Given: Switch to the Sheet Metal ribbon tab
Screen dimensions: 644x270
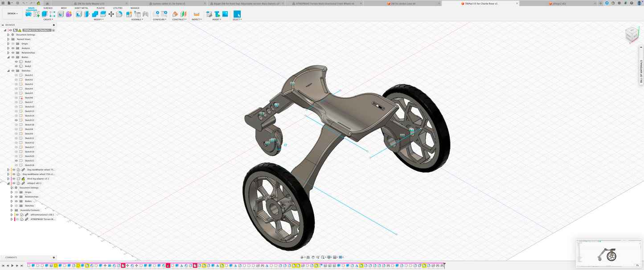Looking at the screenshot, I should (81, 8).
